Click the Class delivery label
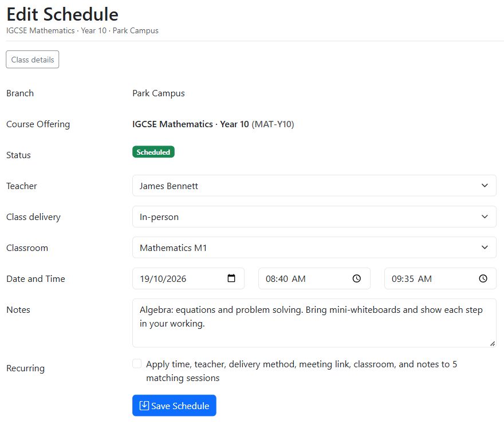Image resolution: width=504 pixels, height=424 pixels. (x=33, y=217)
